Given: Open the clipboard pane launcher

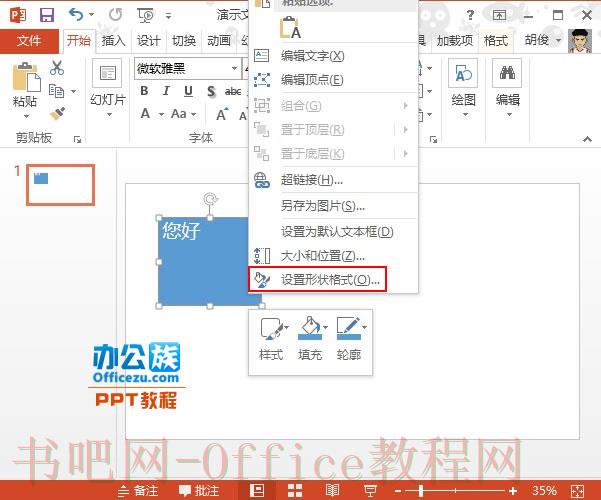Looking at the screenshot, I should coord(77,139).
